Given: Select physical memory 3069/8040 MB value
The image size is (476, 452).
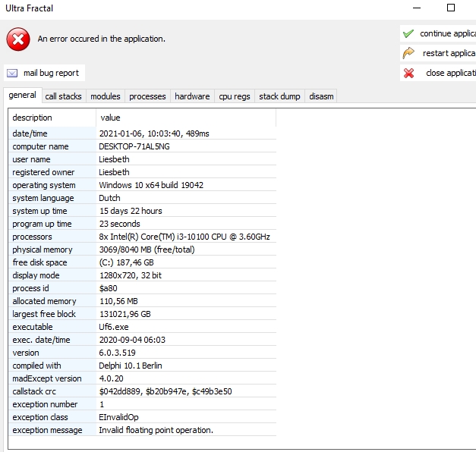Looking at the screenshot, I should (x=147, y=250).
